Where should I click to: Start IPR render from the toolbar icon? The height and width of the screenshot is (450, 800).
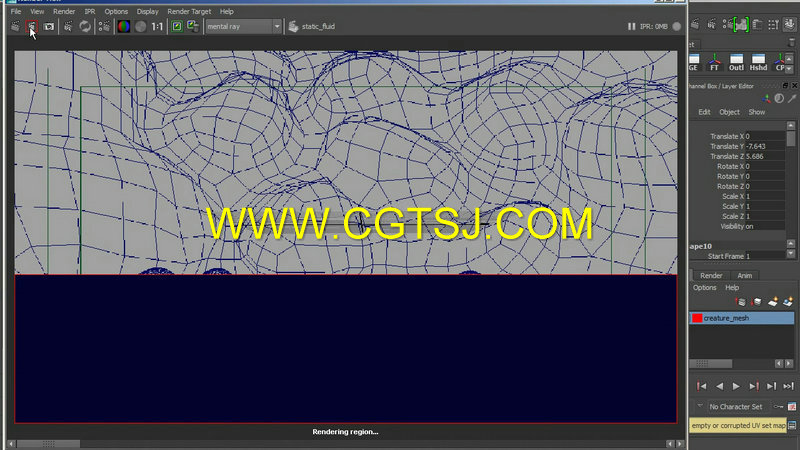click(68, 27)
